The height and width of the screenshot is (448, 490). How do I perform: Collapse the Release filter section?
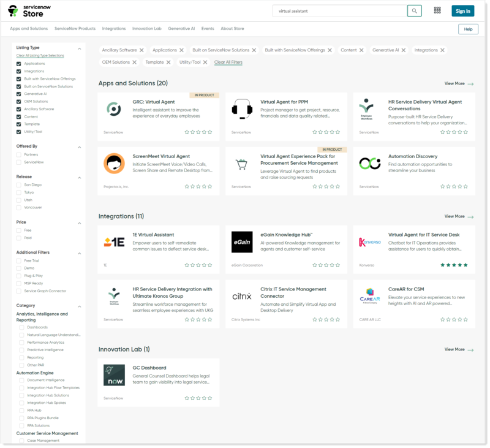click(80, 178)
